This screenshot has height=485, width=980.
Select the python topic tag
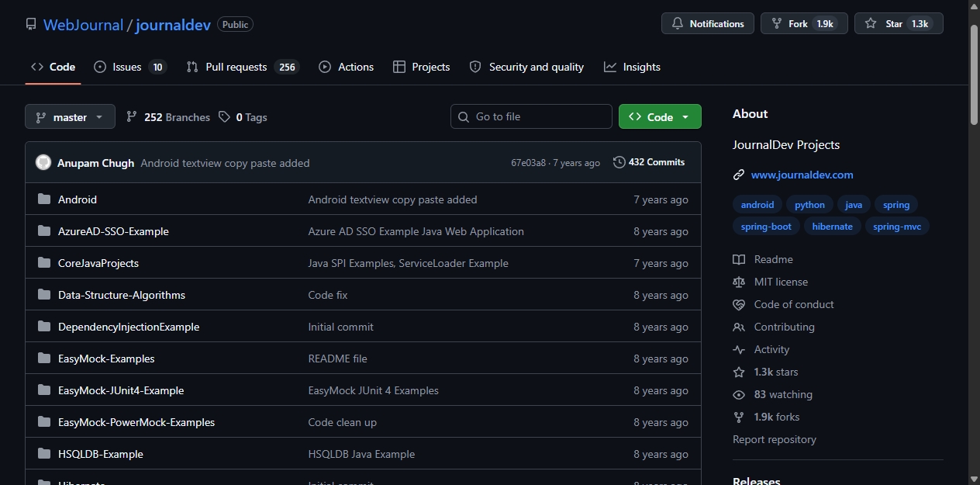pyautogui.click(x=809, y=205)
